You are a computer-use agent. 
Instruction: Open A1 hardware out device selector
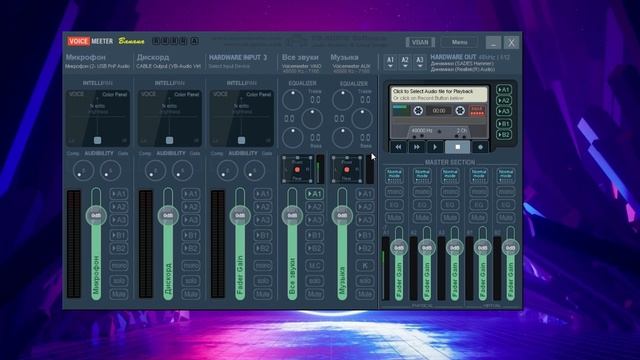click(390, 62)
